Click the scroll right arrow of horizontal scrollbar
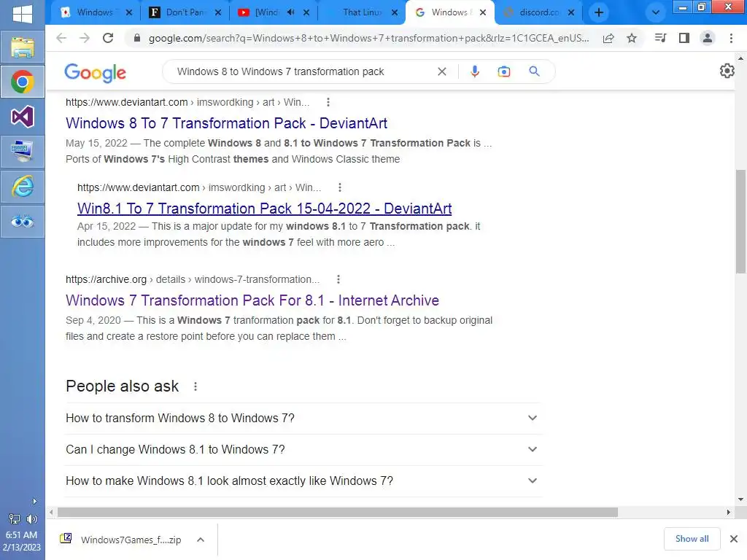 tap(729, 512)
